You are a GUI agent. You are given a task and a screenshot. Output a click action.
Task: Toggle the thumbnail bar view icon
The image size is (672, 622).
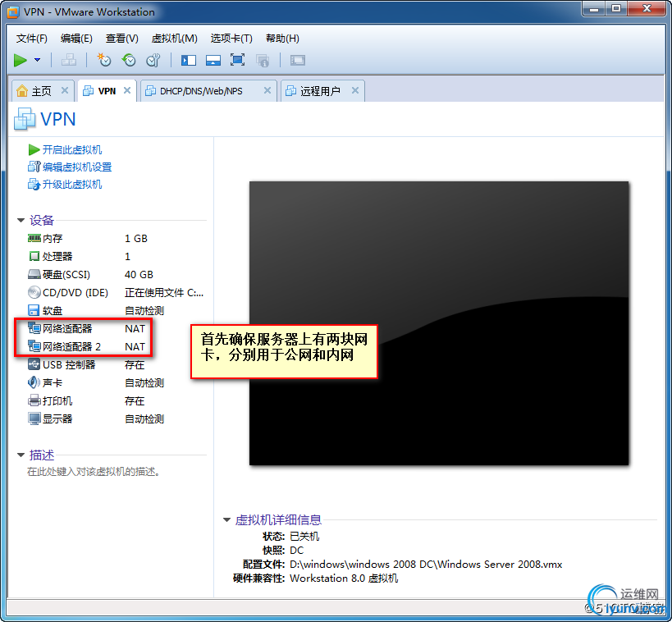click(213, 60)
